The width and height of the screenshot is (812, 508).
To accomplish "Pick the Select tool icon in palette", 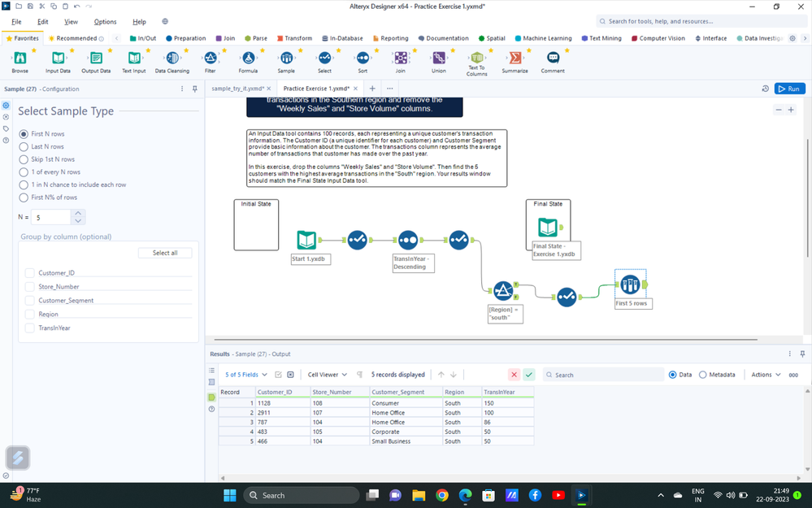I will (x=324, y=58).
